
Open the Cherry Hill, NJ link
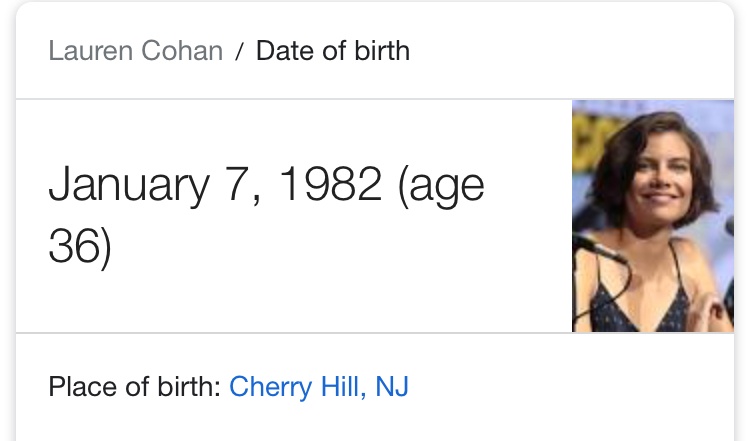tap(319, 386)
